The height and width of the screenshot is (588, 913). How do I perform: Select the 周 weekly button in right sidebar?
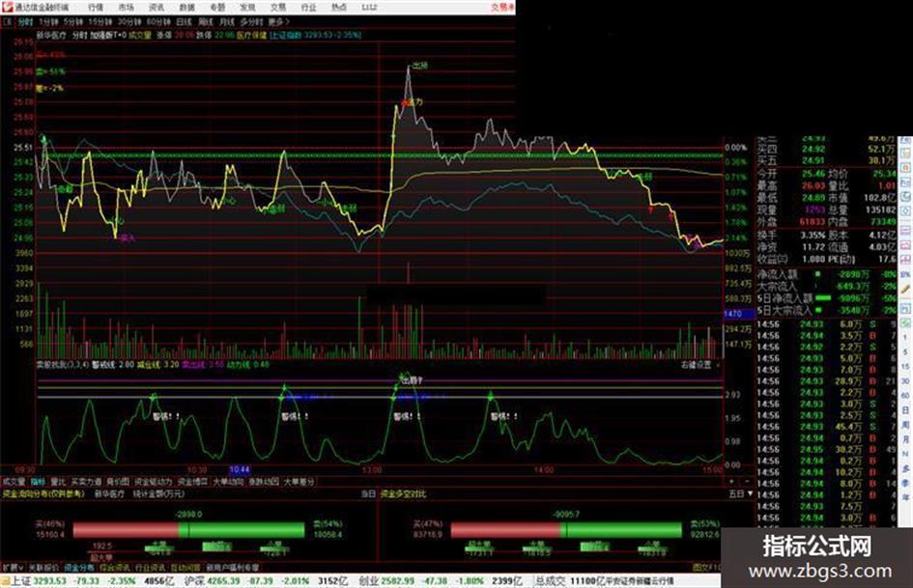[905, 425]
